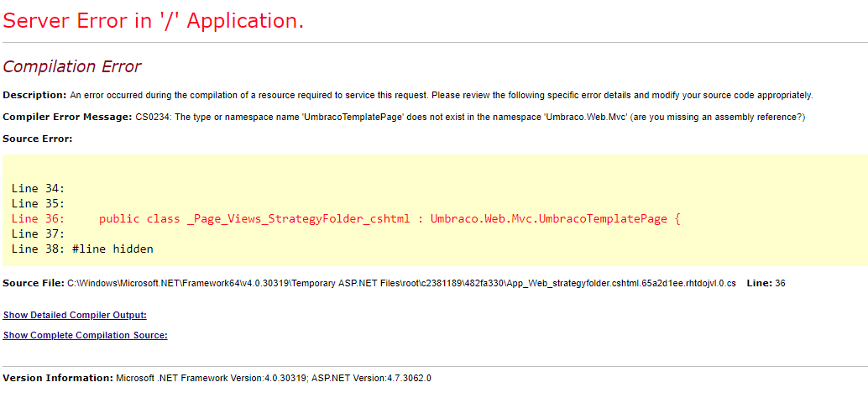The image size is (868, 419).
Task: Click the Line 35 row in source
Action: pos(39,204)
